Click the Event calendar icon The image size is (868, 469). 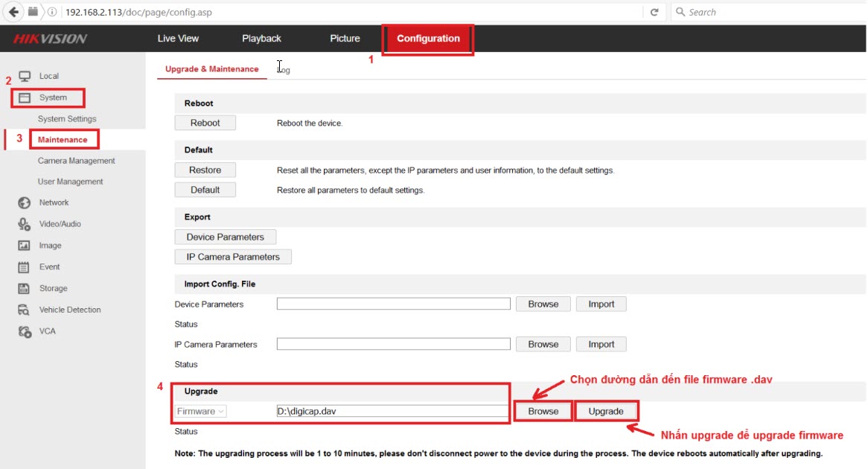(25, 267)
